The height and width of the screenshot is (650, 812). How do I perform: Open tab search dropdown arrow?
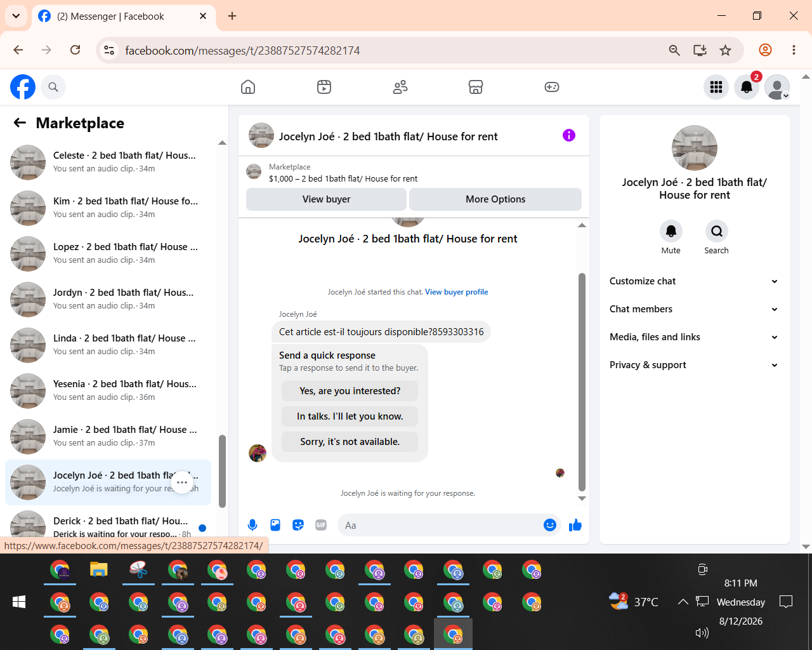pyautogui.click(x=16, y=16)
